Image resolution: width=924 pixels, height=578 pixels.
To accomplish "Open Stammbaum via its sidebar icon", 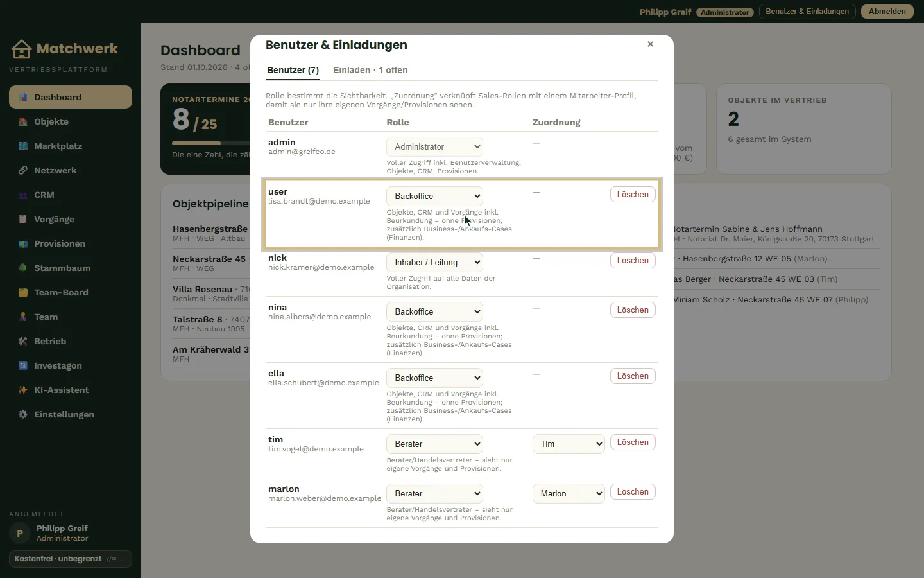I will [x=23, y=268].
